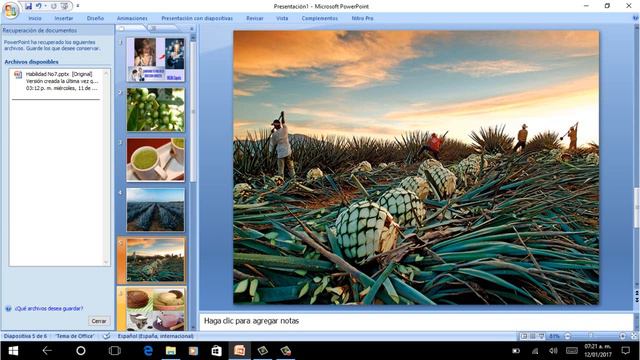Viewport: 640px width, 360px height.
Task: Open the Action Center notifications icon
Action: (625, 351)
